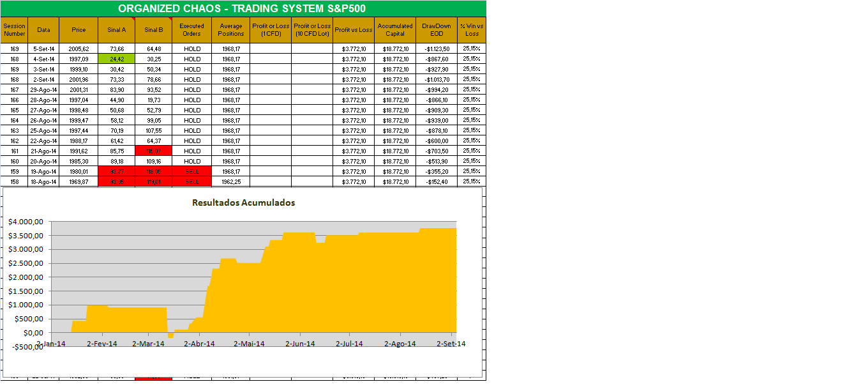Click the date cell 2-Set-14
868x391 pixels.
tap(44, 79)
